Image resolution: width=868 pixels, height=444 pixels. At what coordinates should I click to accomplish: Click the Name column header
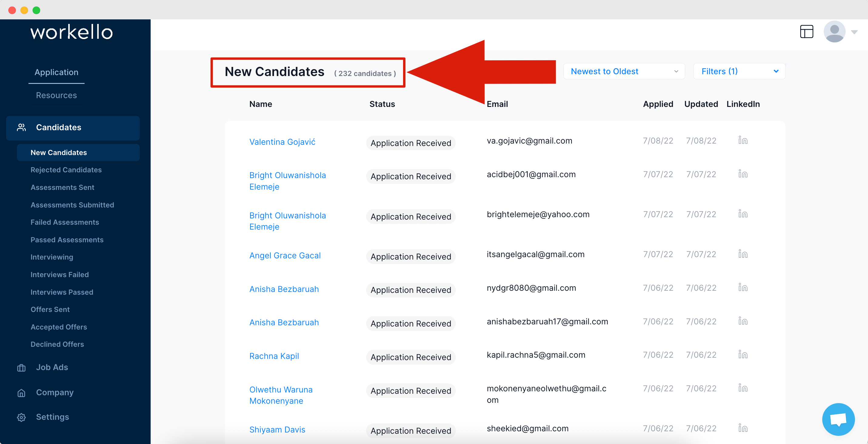260,104
